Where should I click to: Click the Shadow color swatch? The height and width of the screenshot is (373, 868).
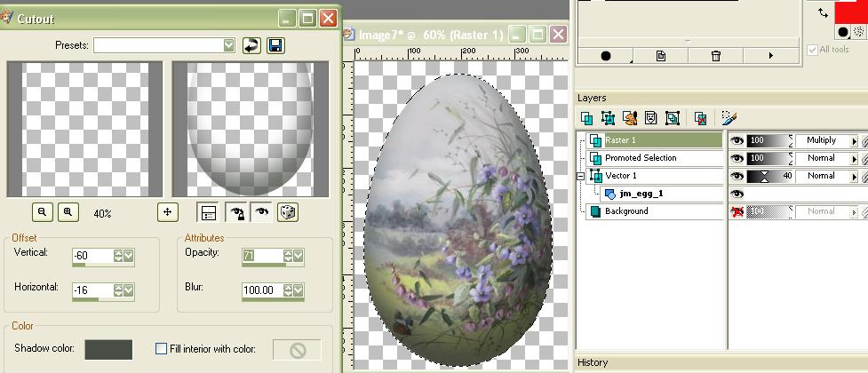pyautogui.click(x=108, y=350)
